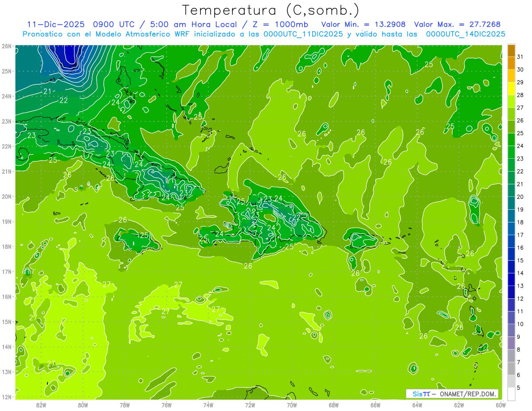
Task: Click the 62W longitude axis label
Action: [459, 405]
